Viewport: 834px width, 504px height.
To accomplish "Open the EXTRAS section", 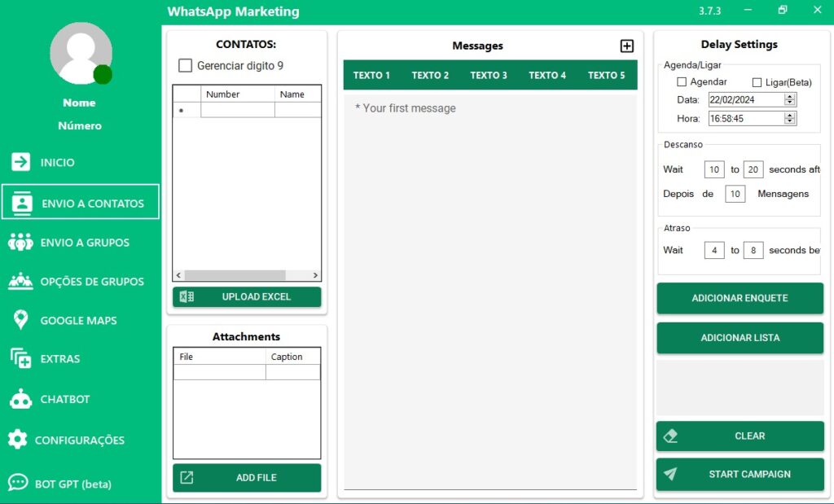I will pos(60,359).
